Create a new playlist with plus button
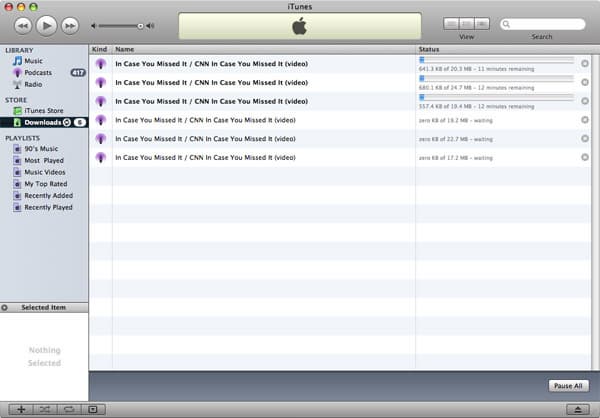Viewport: 600px width, 418px height. pyautogui.click(x=21, y=410)
